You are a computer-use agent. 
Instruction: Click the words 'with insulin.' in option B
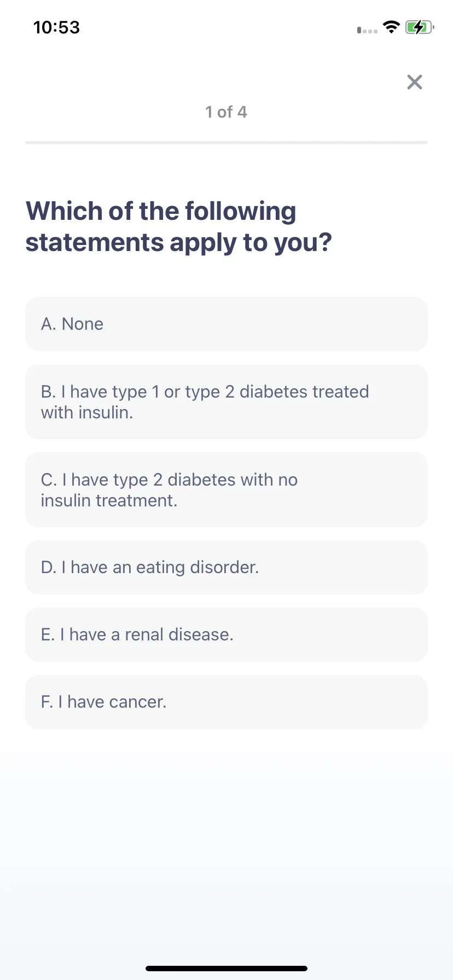pyautogui.click(x=87, y=412)
